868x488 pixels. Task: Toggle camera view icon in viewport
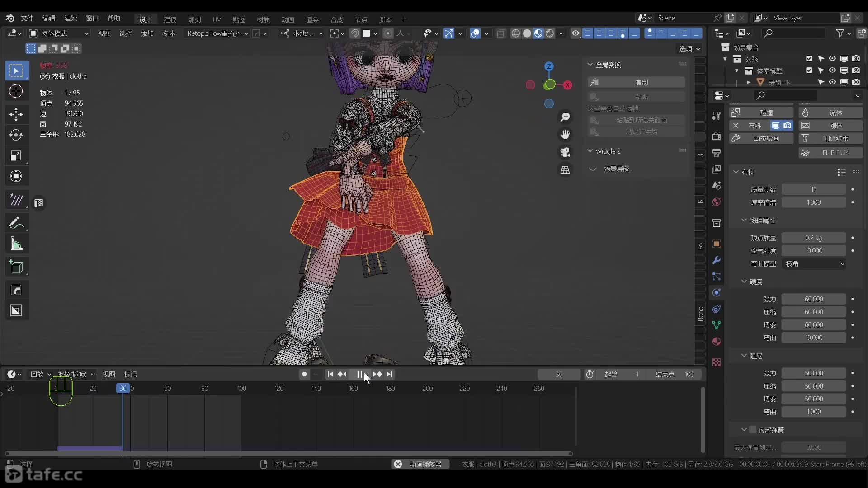click(565, 152)
